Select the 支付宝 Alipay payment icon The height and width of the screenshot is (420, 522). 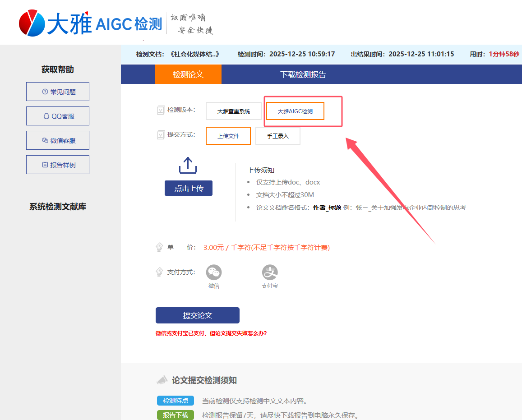coord(269,272)
